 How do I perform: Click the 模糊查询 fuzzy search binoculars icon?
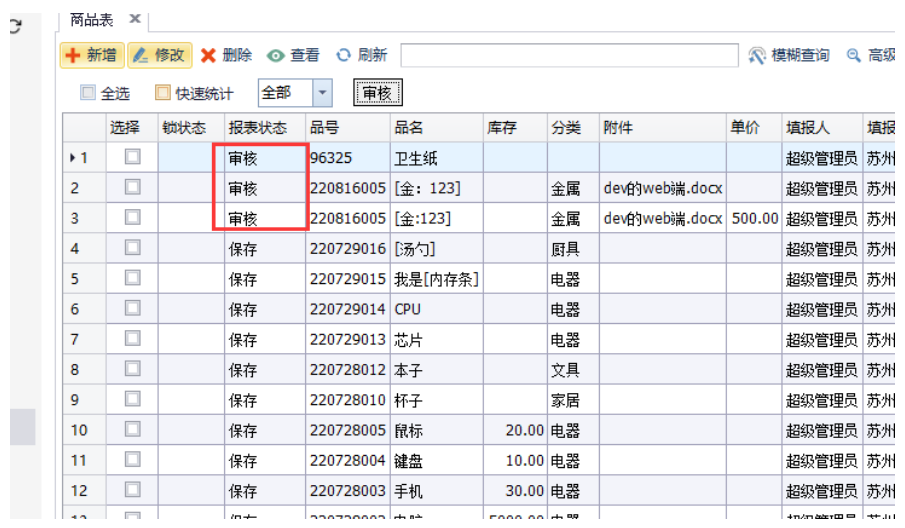click(x=757, y=56)
